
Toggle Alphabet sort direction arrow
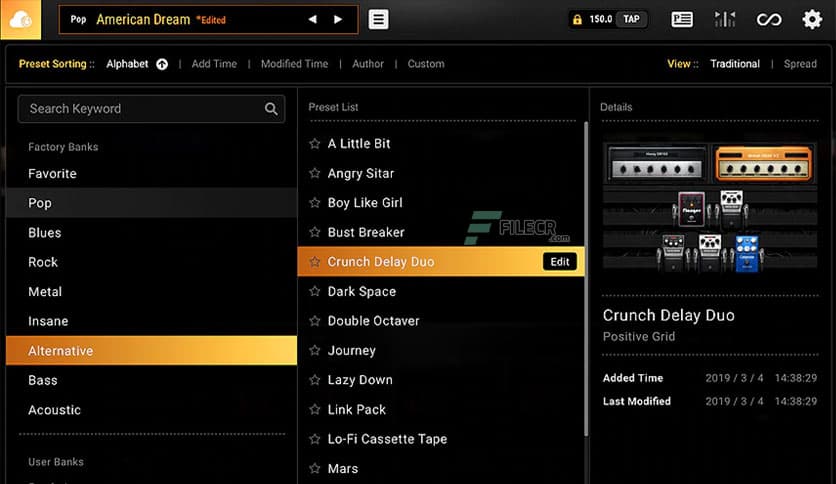[162, 64]
